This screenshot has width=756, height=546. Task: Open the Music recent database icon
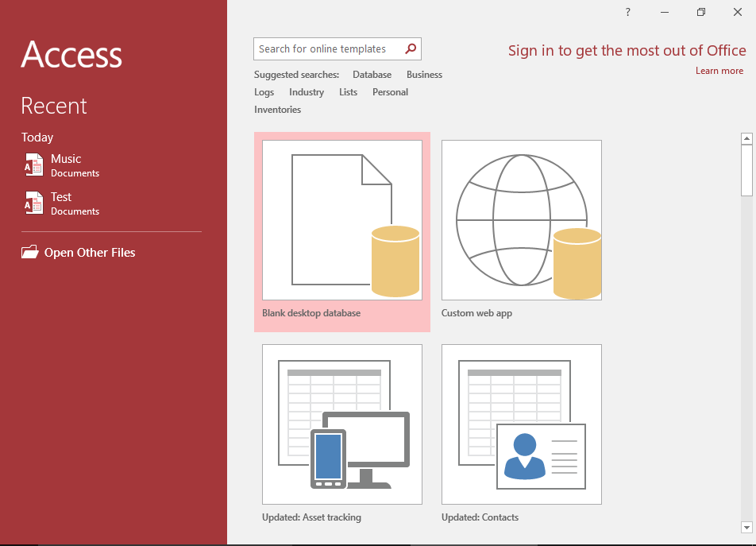click(x=34, y=165)
